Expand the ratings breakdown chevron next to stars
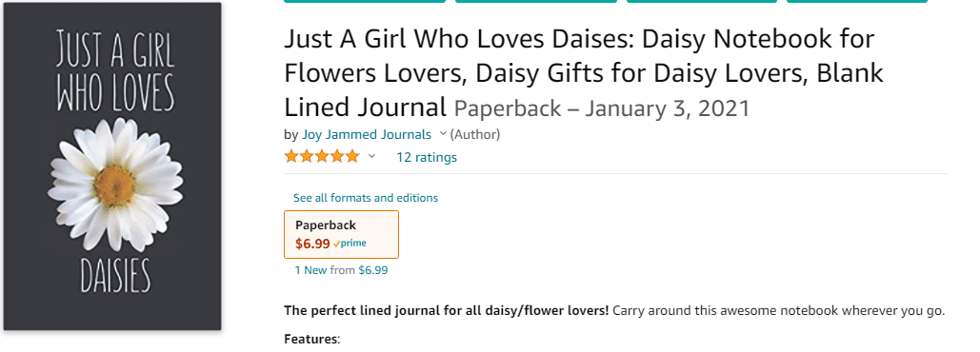980x352 pixels. (x=371, y=156)
